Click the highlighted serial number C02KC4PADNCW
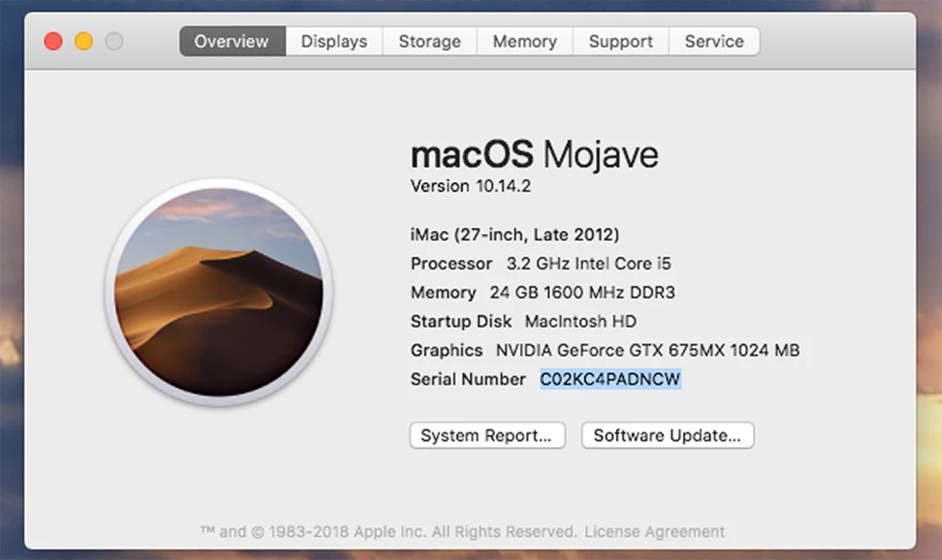 (x=610, y=379)
